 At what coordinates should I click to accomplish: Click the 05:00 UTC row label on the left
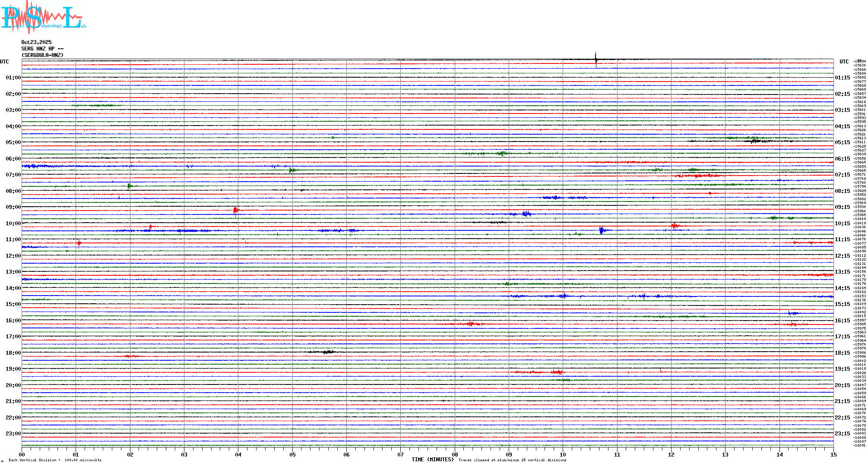[13, 142]
